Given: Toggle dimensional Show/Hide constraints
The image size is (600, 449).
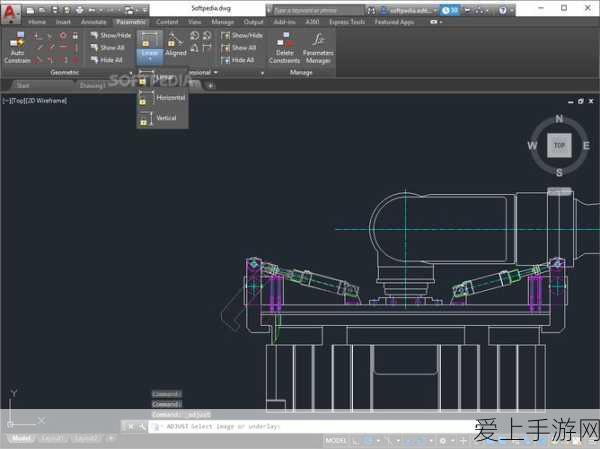Looking at the screenshot, I should point(242,36).
